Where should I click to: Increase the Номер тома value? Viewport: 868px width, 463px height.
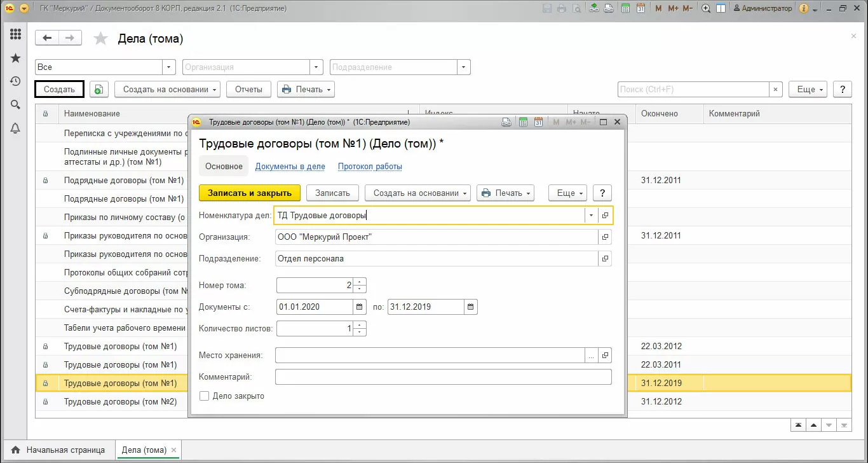pos(360,282)
